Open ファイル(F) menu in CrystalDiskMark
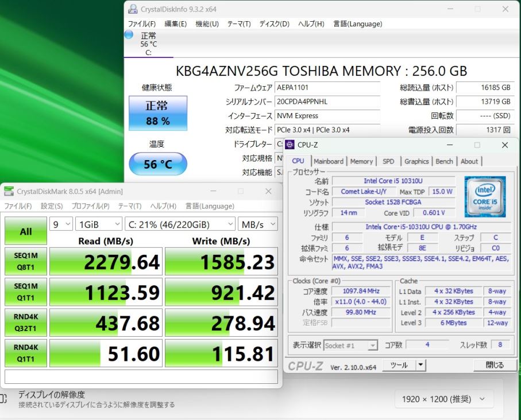This screenshot has height=420, width=521. tap(18, 206)
